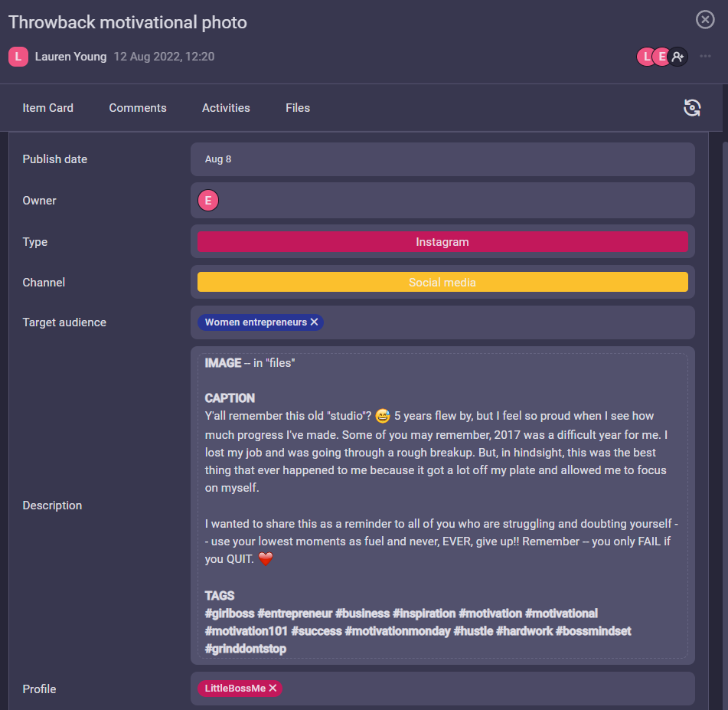
Task: Click the add member icon
Action: pyautogui.click(x=677, y=57)
